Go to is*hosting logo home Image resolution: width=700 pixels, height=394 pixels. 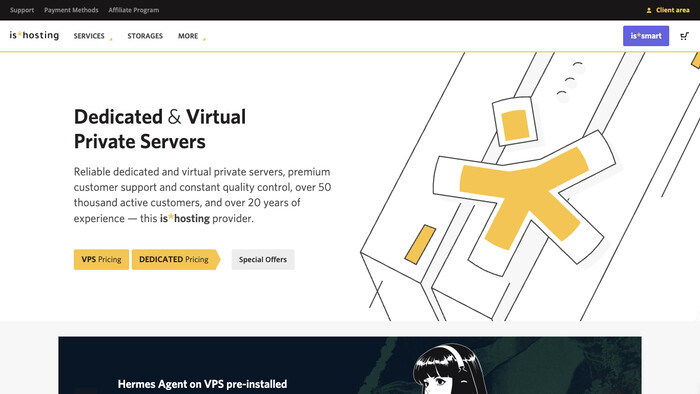pyautogui.click(x=34, y=35)
